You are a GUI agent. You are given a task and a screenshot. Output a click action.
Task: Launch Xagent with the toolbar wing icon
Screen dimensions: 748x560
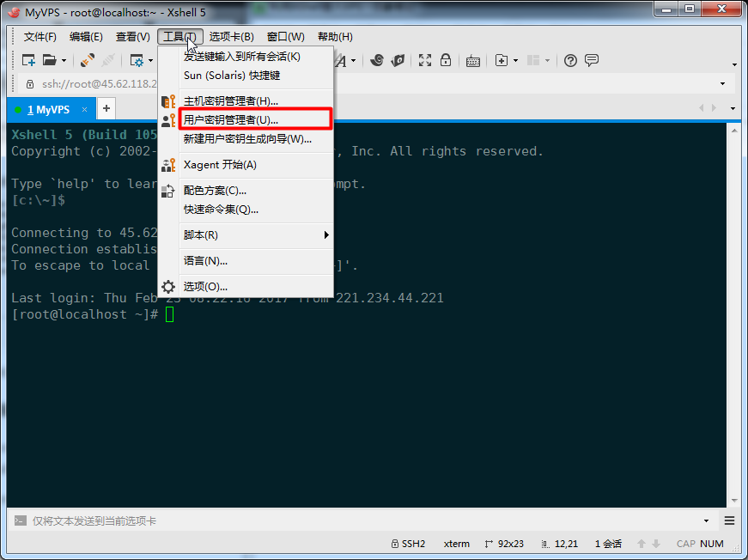pos(398,61)
